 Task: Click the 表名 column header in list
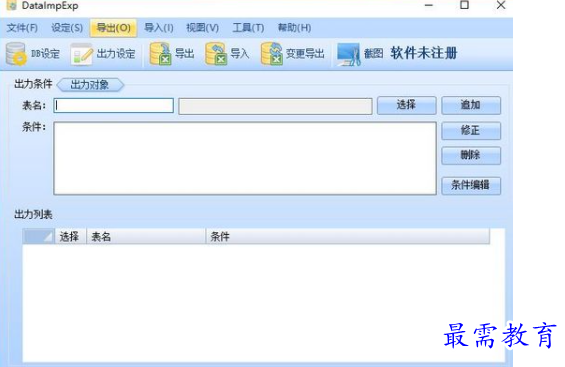point(146,237)
